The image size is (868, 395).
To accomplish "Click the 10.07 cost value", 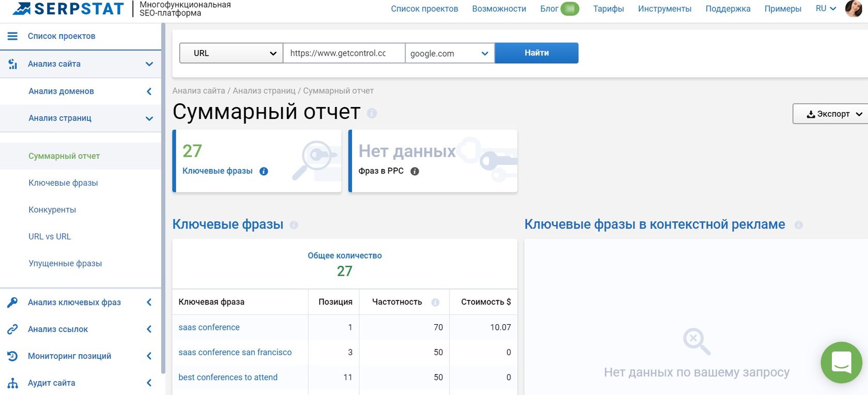I will [x=501, y=327].
